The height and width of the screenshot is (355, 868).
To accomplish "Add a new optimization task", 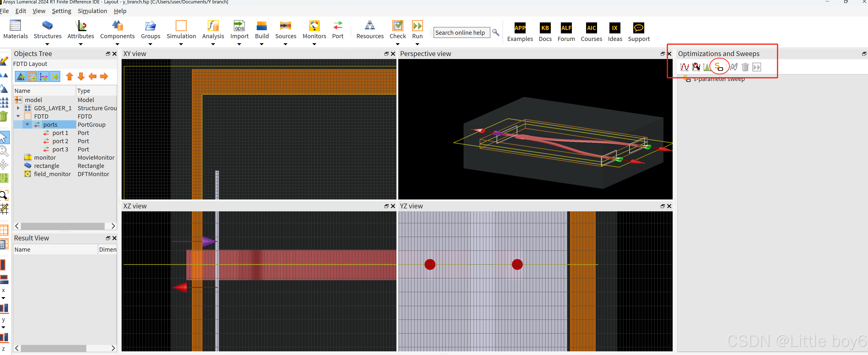I will (696, 67).
